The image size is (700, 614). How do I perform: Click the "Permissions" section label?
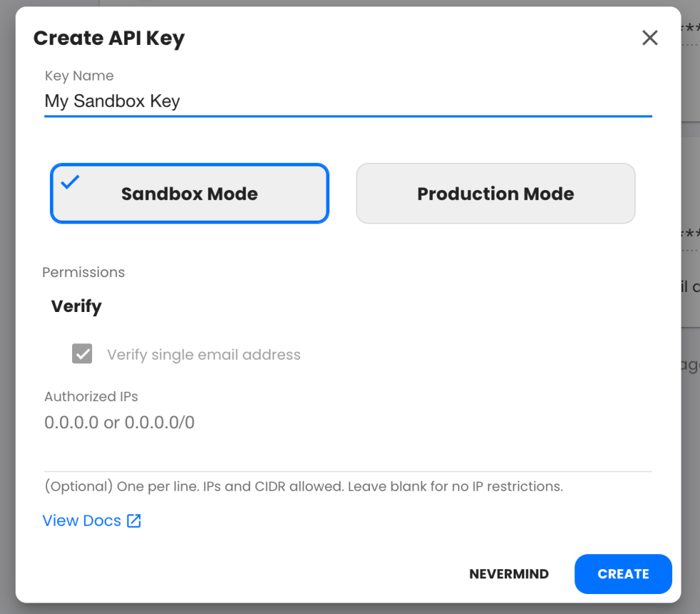84,272
